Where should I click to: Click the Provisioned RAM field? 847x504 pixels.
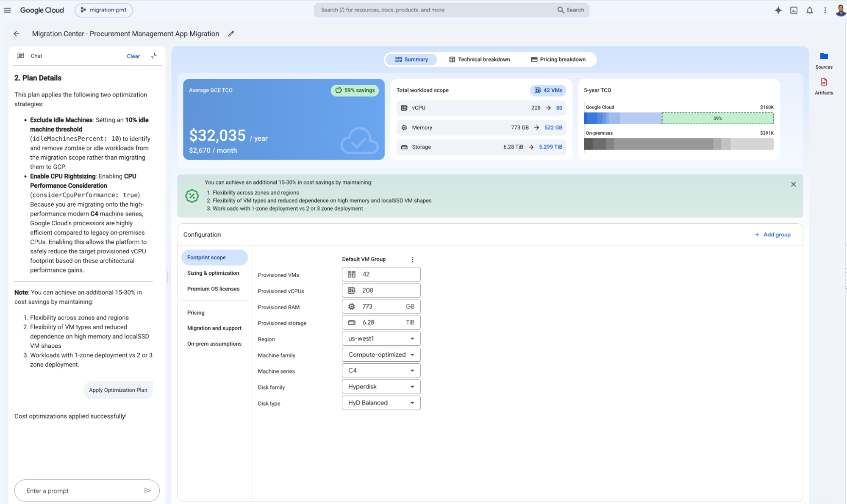coord(381,307)
